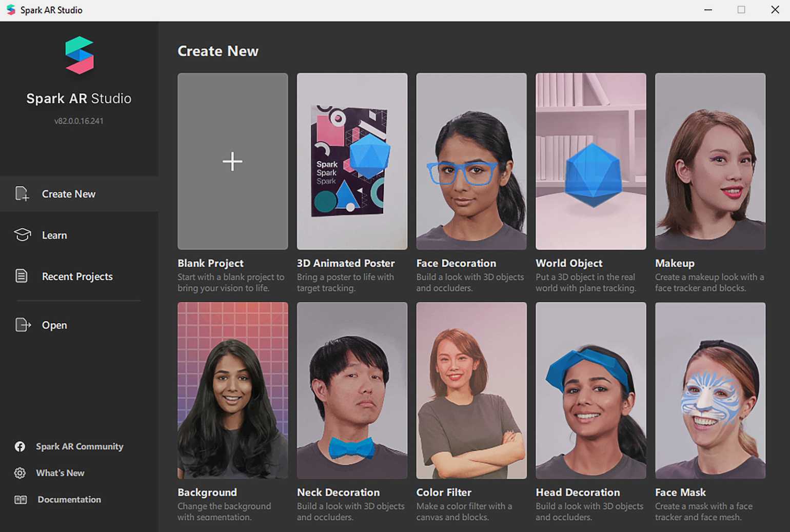Click the Facebook icon beside Spark AR Community

click(20, 446)
